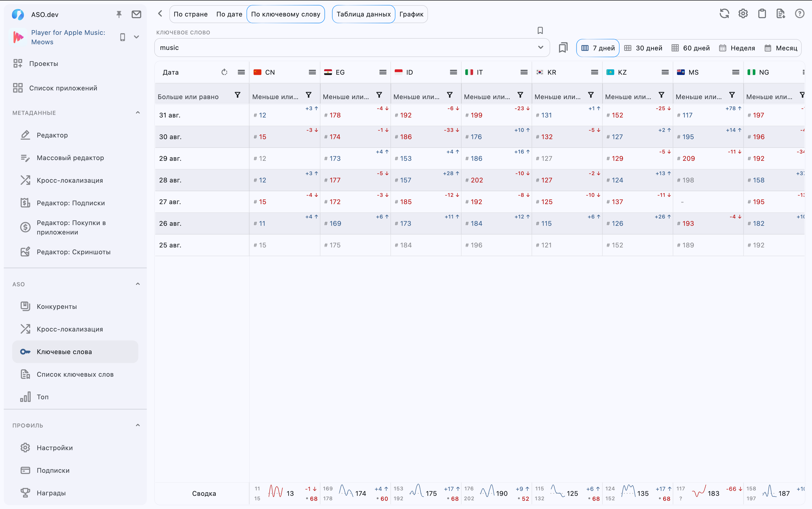Collapse the МЕТАДАННЫЕ section
This screenshot has width=812, height=509.
tap(138, 113)
